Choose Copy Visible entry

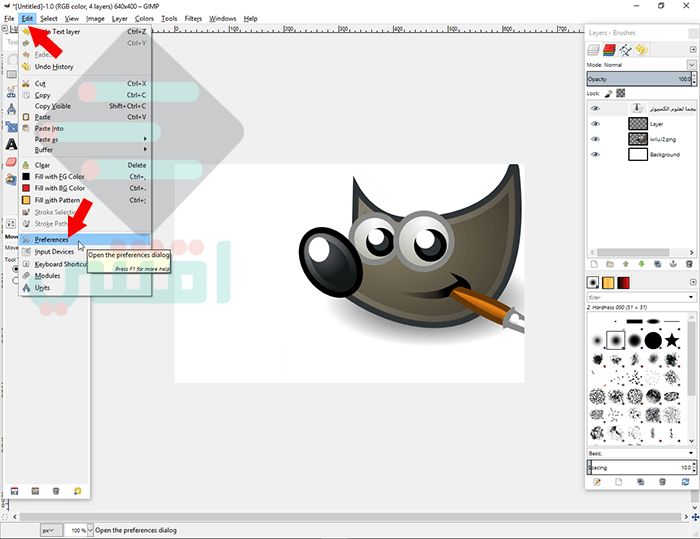pyautogui.click(x=85, y=106)
